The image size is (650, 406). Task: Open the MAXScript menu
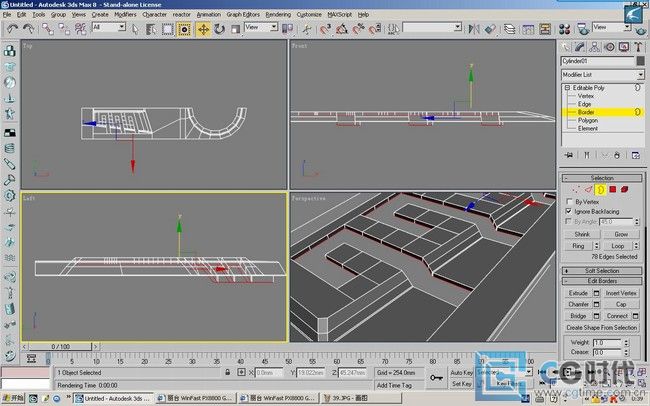(340, 15)
